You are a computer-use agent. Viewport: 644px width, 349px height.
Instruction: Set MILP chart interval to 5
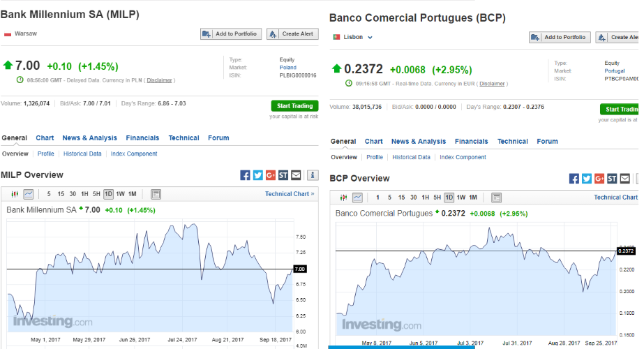49,194
